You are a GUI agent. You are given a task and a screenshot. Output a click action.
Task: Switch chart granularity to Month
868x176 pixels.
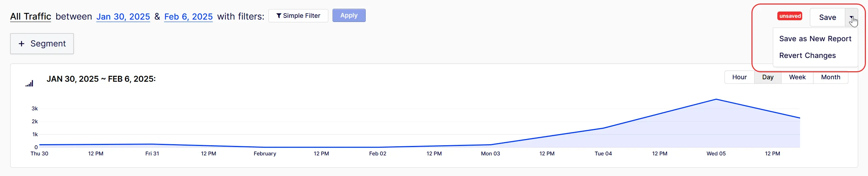[831, 77]
